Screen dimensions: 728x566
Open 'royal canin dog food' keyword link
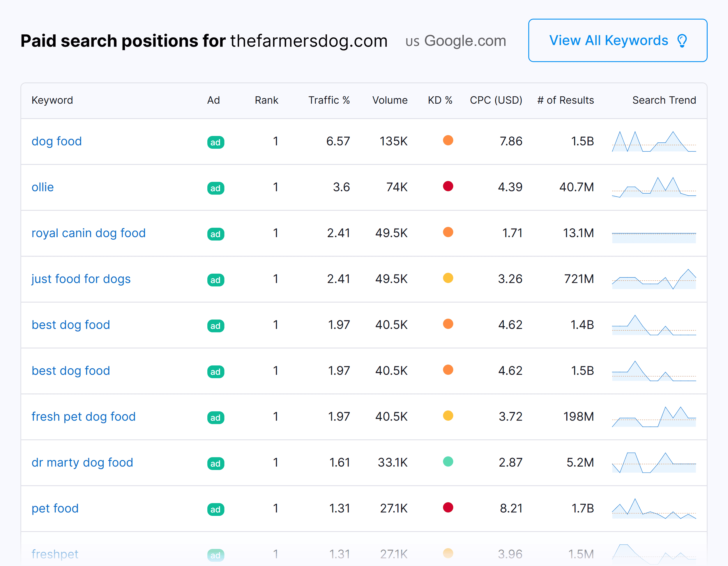[x=89, y=233]
